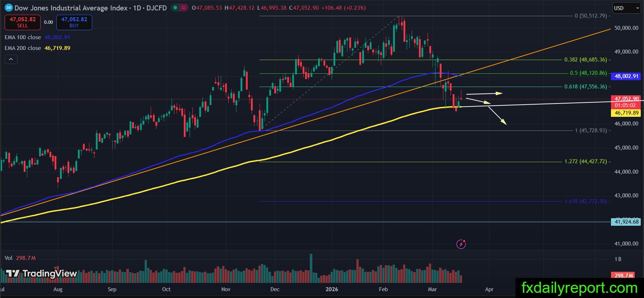Click the light blue 41,924.68 price tag

[626, 222]
